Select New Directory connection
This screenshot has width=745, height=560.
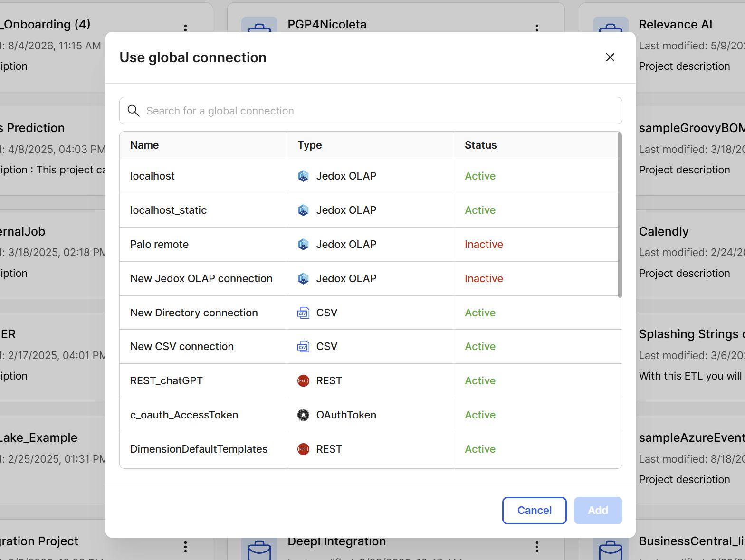(369, 313)
